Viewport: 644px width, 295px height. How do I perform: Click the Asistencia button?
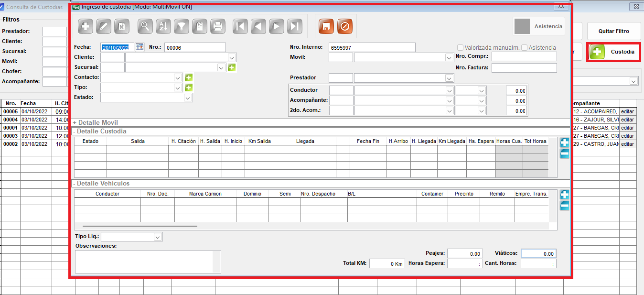[x=539, y=26]
